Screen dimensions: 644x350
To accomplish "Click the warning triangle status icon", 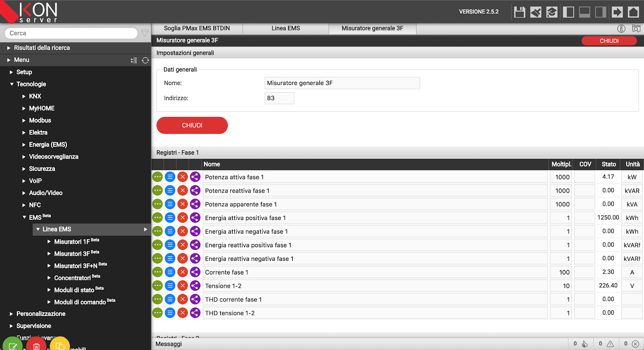I will point(610,344).
